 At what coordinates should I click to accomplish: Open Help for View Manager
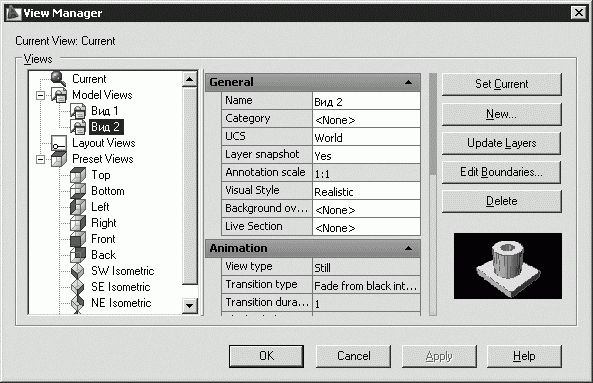tap(524, 356)
